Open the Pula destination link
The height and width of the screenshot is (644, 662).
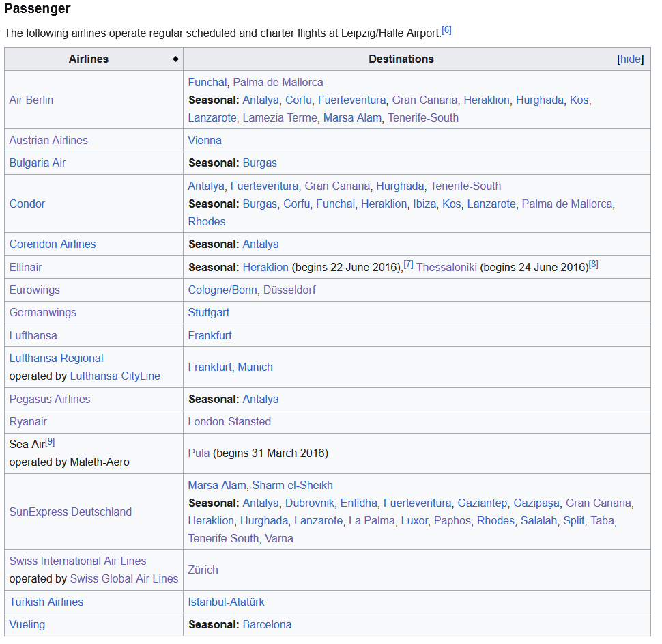(199, 453)
